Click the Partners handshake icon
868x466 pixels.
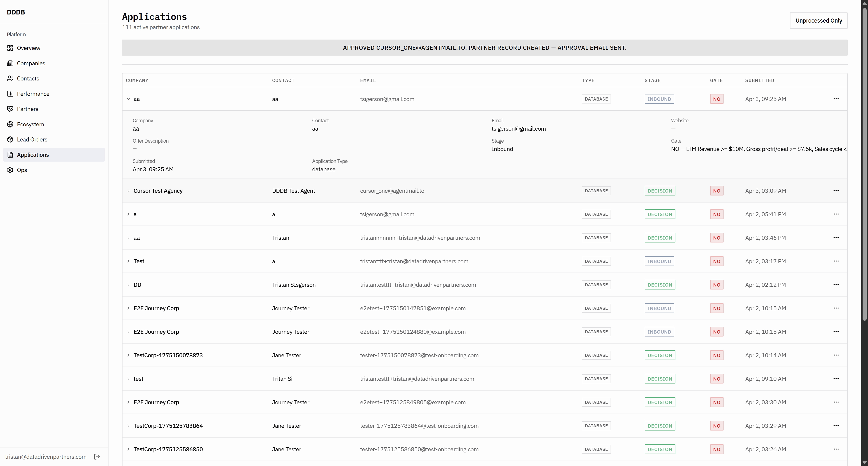pos(10,109)
